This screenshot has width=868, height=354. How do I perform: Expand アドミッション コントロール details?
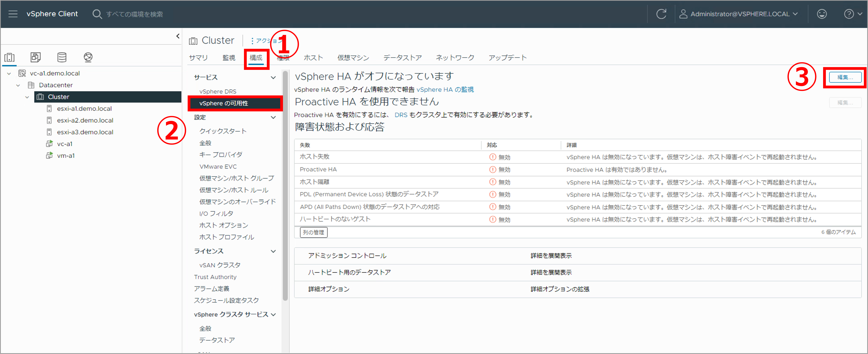(551, 256)
